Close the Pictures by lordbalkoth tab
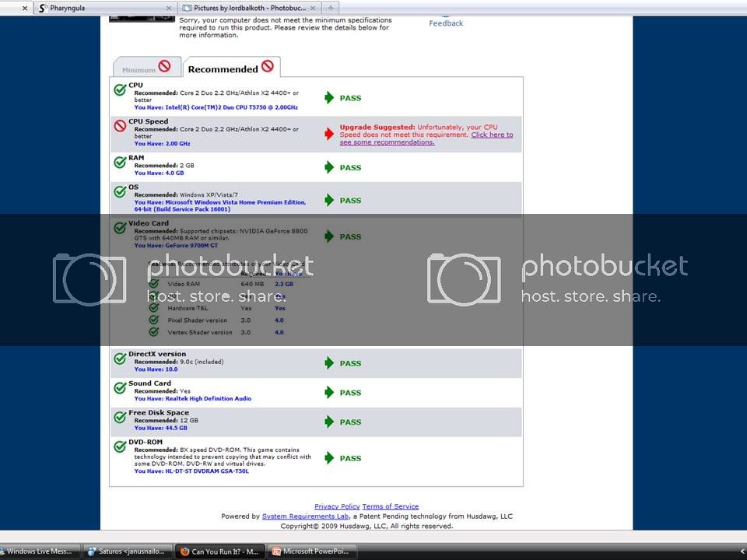 (313, 8)
